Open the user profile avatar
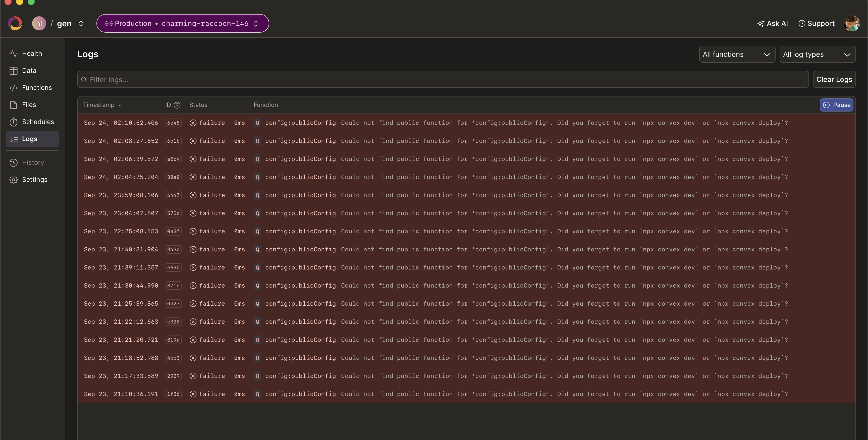This screenshot has width=868, height=440. click(x=851, y=23)
